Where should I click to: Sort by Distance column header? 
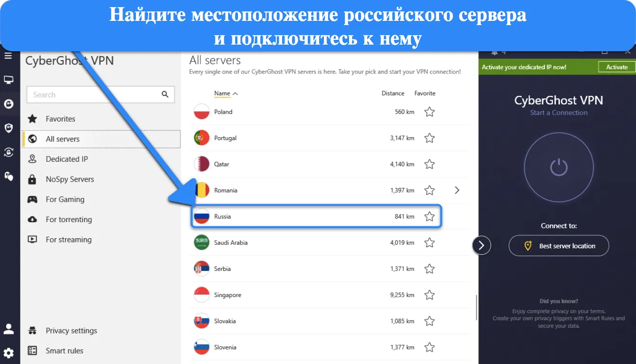point(393,93)
